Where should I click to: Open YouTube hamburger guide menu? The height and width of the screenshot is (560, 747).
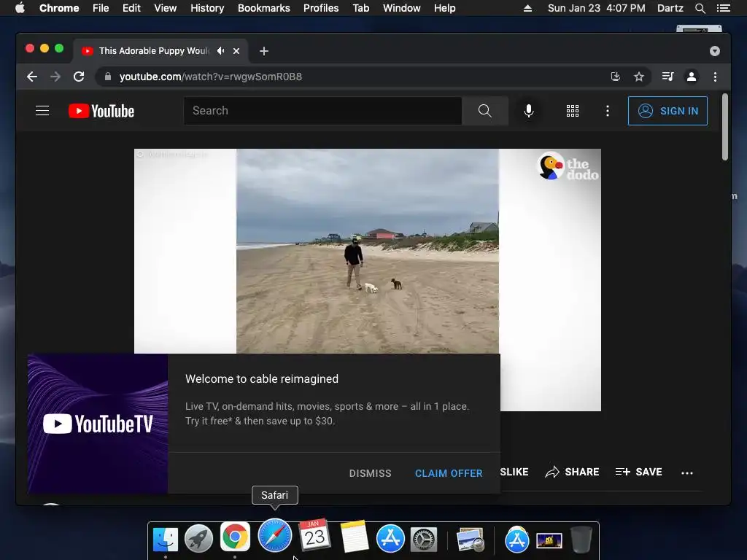coord(42,111)
